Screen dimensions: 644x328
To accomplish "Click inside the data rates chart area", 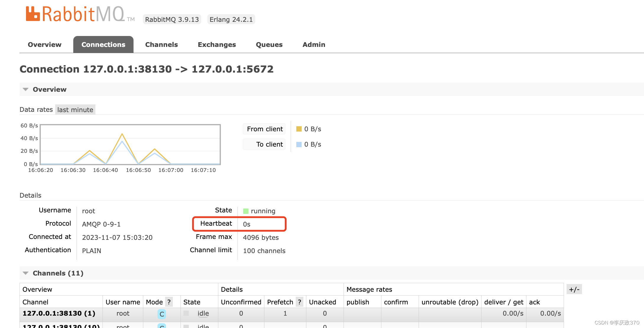I will (x=130, y=145).
